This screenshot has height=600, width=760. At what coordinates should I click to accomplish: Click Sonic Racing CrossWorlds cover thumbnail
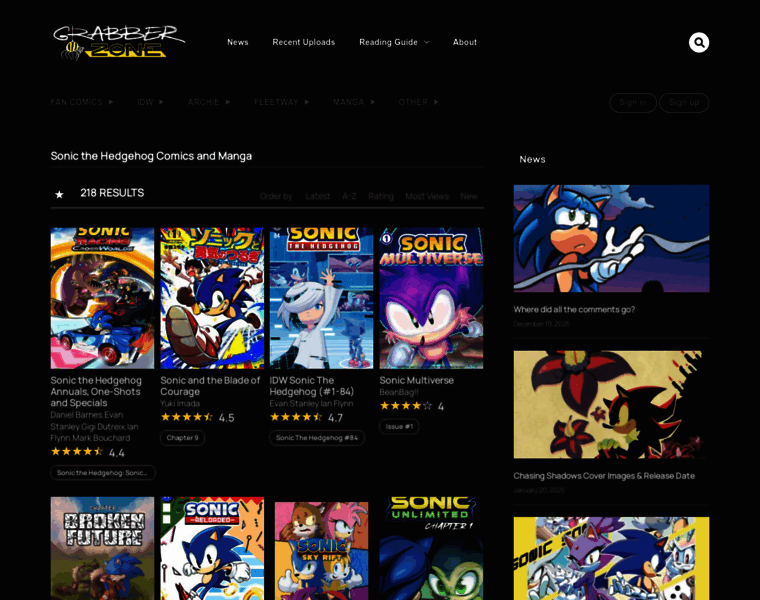(102, 298)
